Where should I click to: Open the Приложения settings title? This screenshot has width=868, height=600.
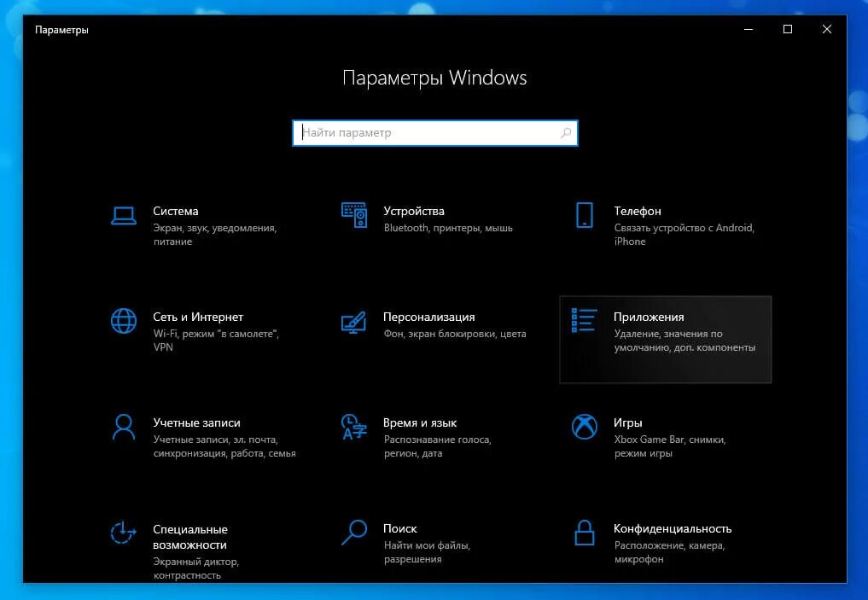tap(649, 317)
